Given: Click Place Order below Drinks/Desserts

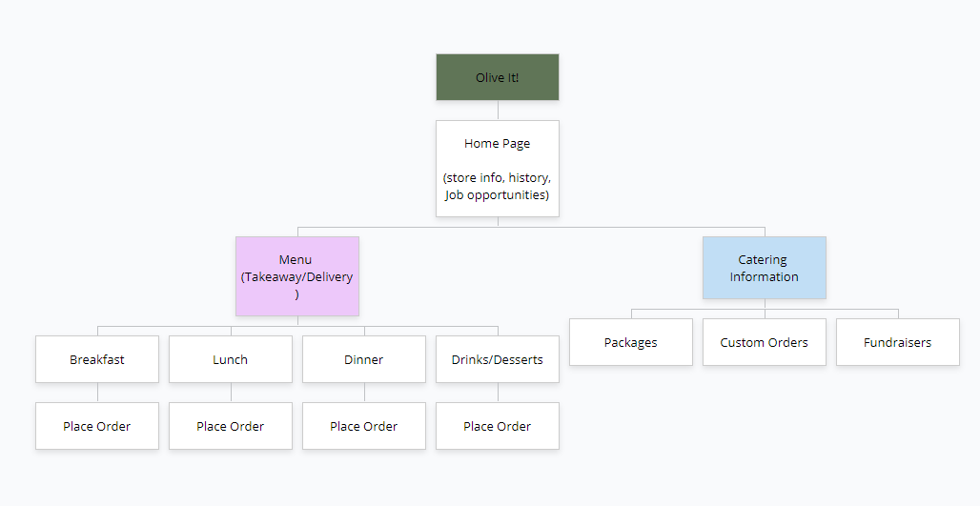Looking at the screenshot, I should pyautogui.click(x=497, y=426).
